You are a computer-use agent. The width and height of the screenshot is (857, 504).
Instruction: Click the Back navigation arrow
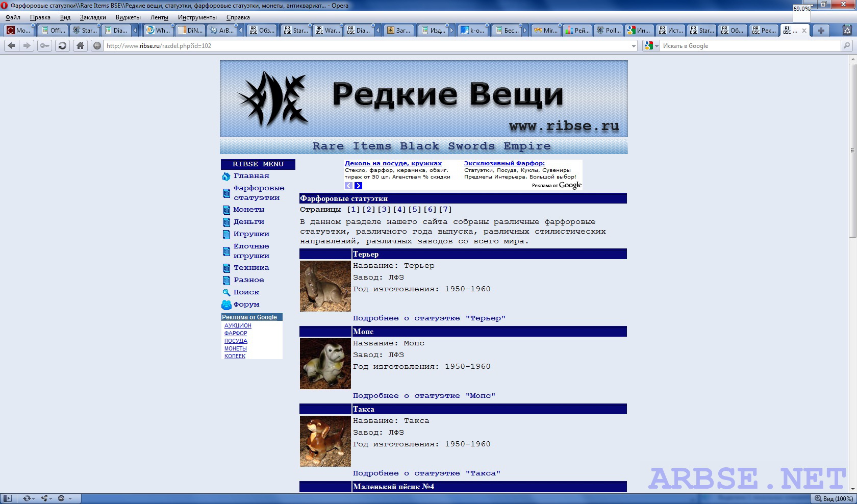pyautogui.click(x=11, y=45)
